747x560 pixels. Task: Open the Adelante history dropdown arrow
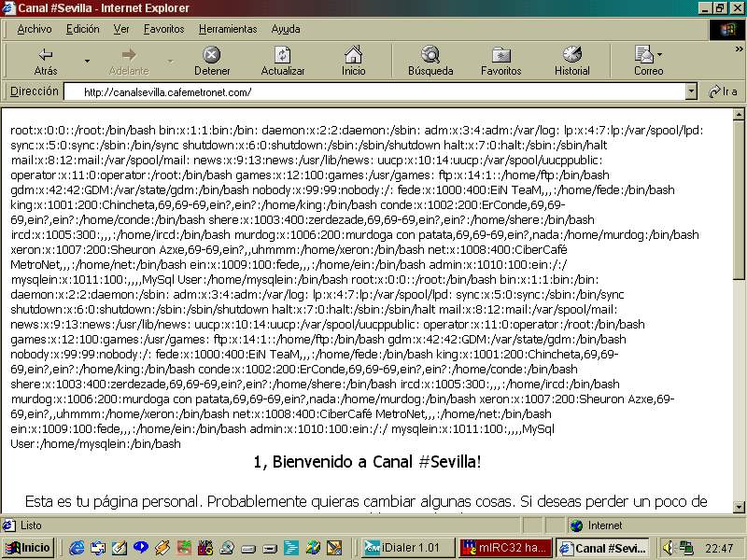pyautogui.click(x=170, y=61)
